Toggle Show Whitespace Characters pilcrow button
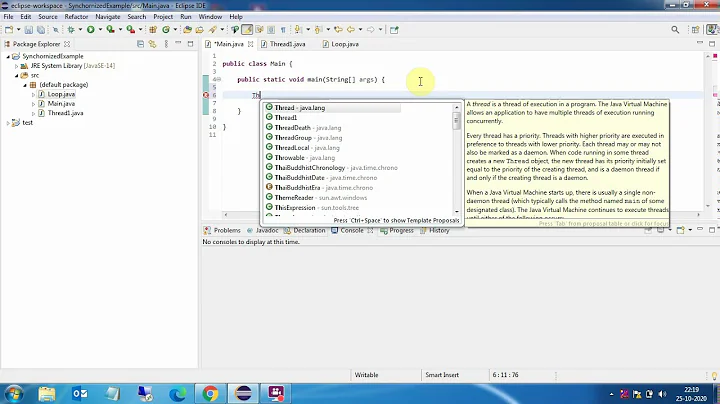 [x=283, y=30]
